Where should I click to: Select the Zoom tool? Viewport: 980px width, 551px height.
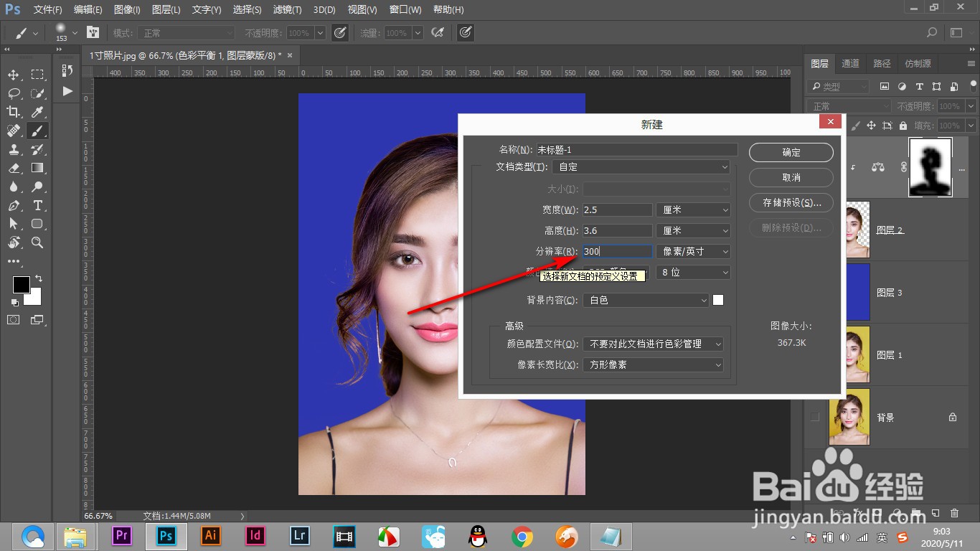click(x=37, y=242)
